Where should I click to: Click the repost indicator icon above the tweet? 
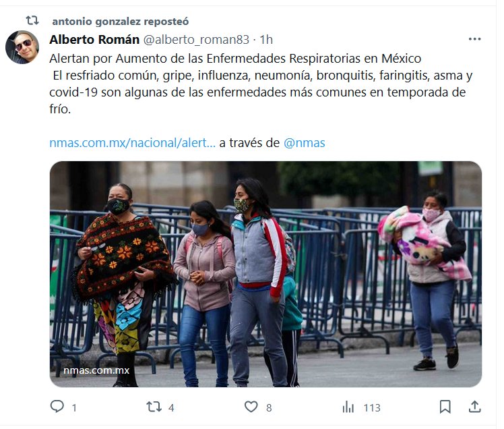point(32,21)
